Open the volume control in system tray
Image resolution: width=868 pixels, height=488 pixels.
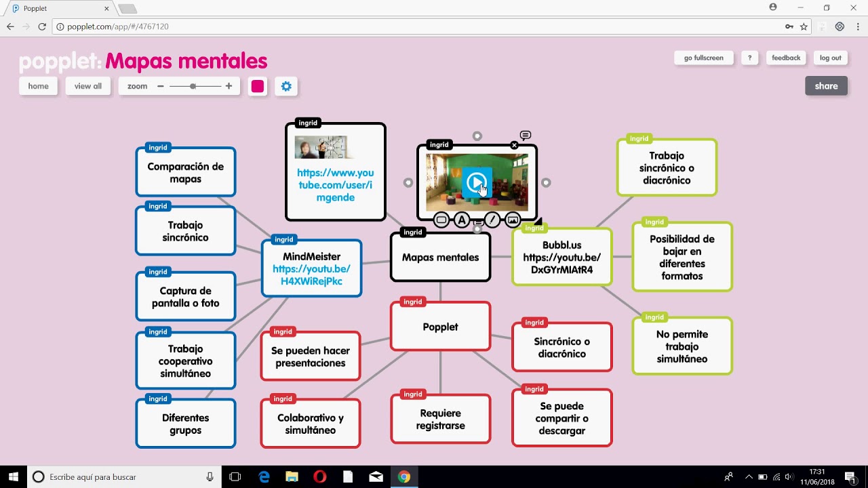coord(788,476)
